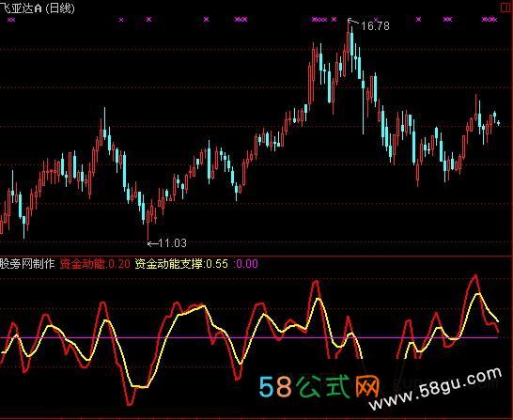Click the last small candle at chart's right end
Image resolution: width=513 pixels, height=420 pixels.
tap(499, 123)
